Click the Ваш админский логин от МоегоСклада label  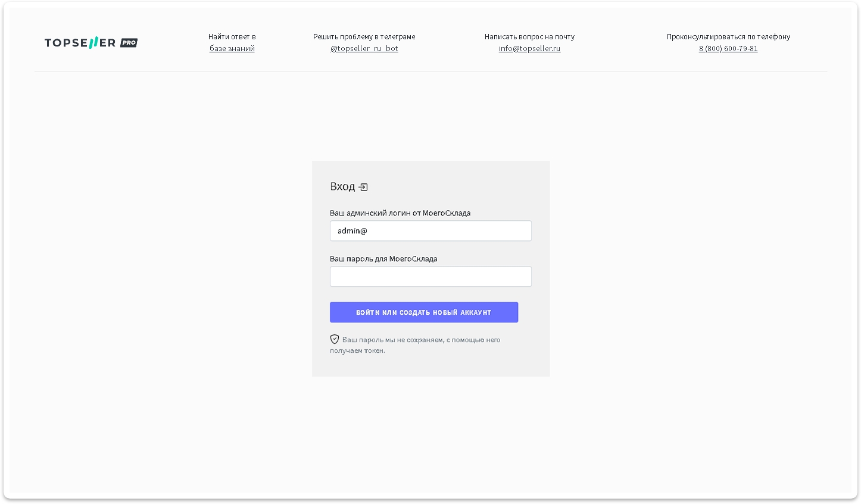tap(400, 213)
